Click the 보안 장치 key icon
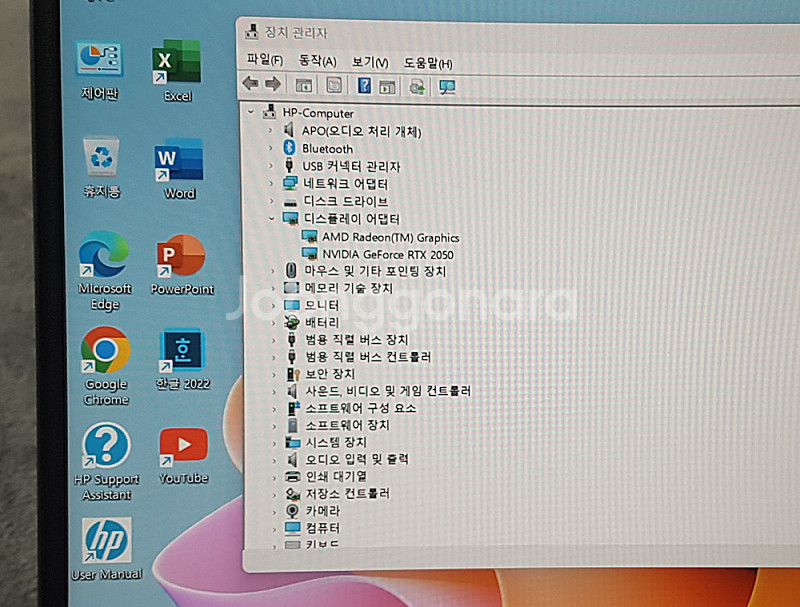 pyautogui.click(x=292, y=374)
